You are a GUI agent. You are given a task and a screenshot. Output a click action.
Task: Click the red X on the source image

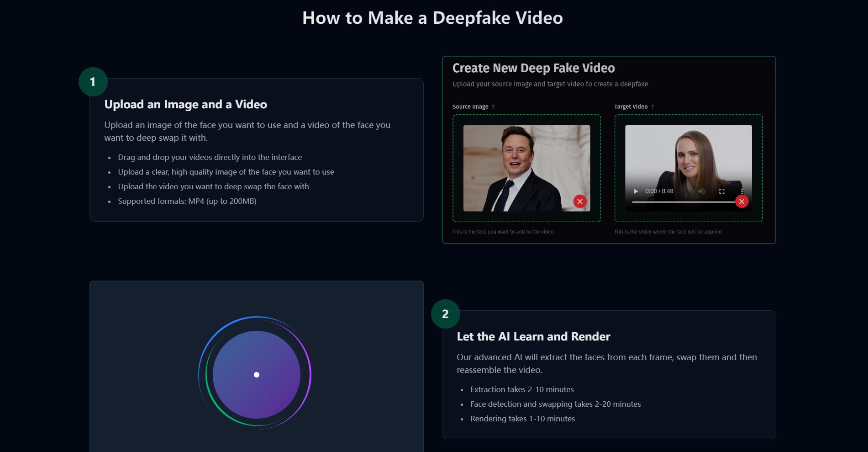[x=580, y=201]
